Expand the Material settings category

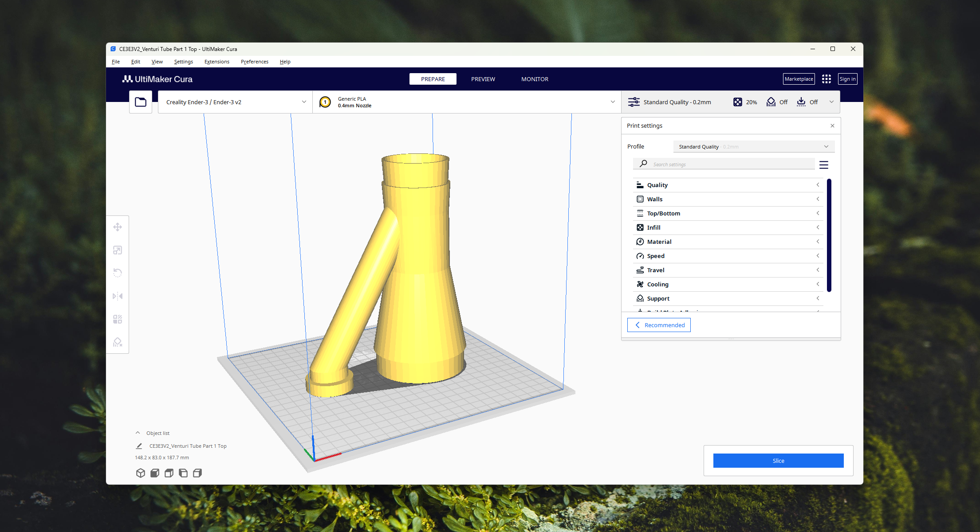tap(728, 242)
